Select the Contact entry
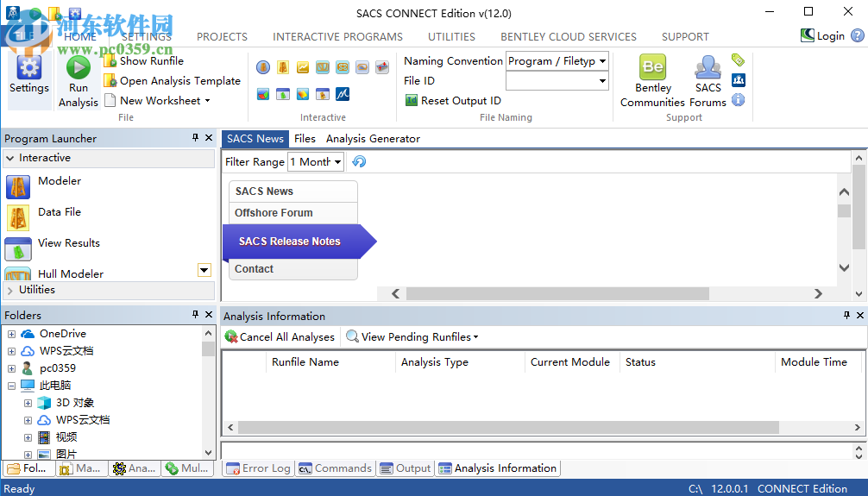The width and height of the screenshot is (868, 496). [x=292, y=269]
